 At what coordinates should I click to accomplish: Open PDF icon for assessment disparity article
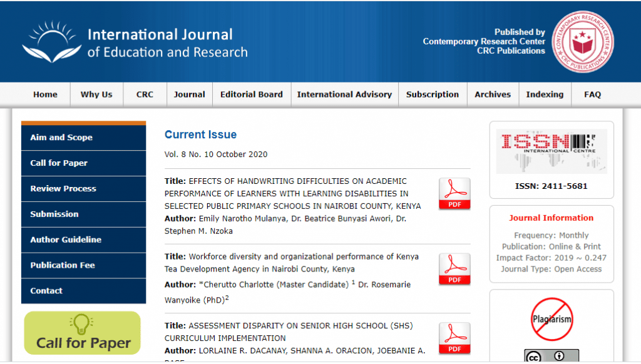click(x=454, y=338)
